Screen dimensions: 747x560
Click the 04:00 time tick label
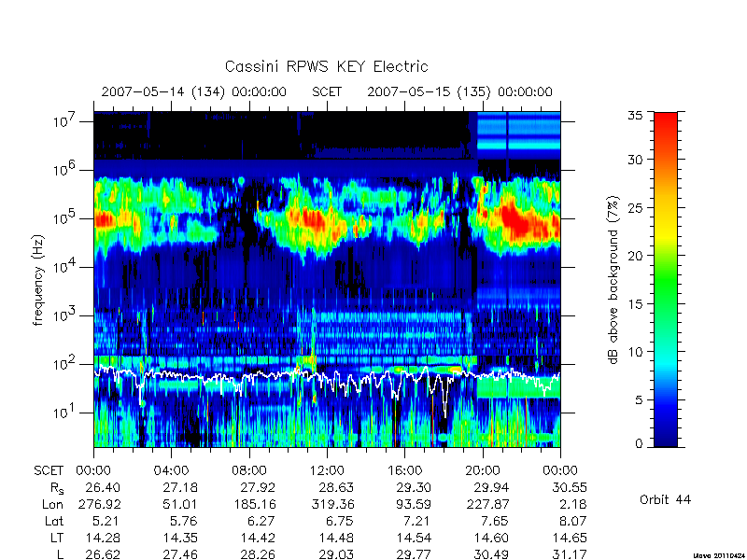(x=171, y=470)
